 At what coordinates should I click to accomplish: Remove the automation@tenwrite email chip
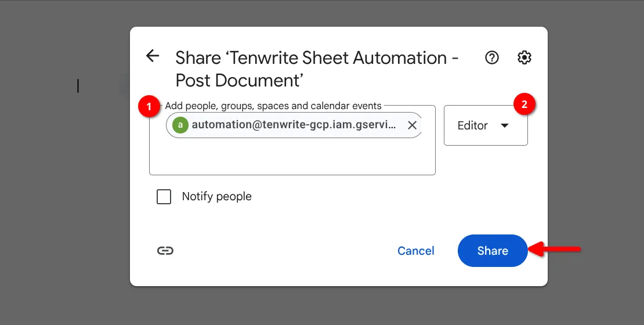tap(412, 125)
